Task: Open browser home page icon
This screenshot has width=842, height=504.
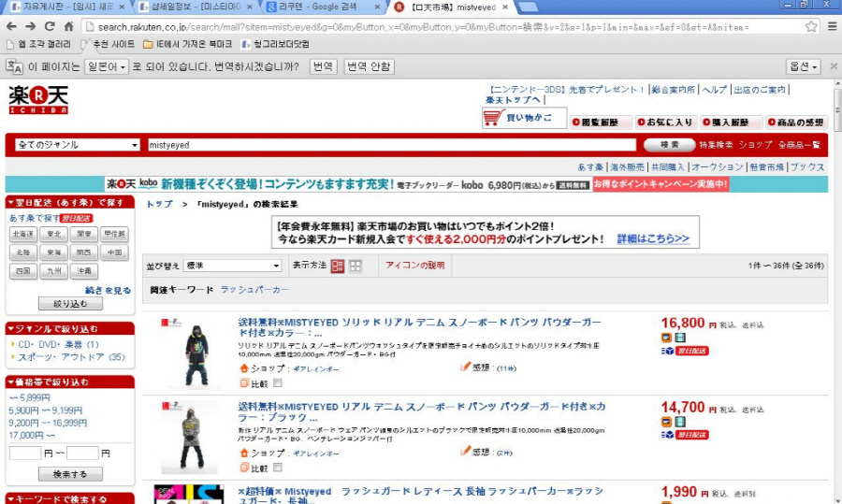Action: (68, 26)
